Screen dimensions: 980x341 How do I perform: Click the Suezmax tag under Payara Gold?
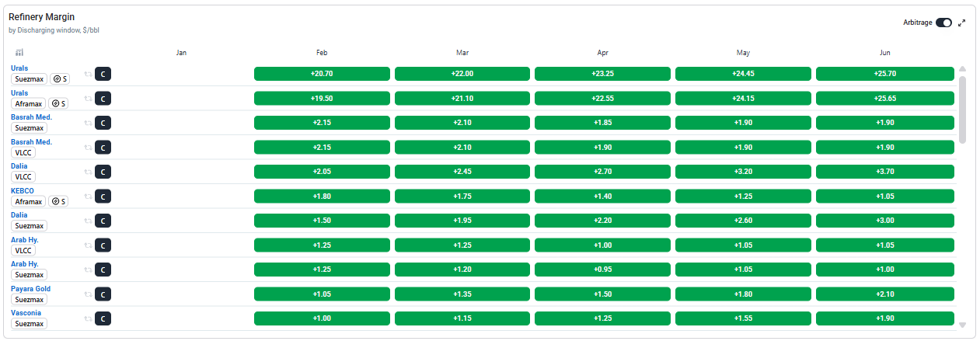29,299
